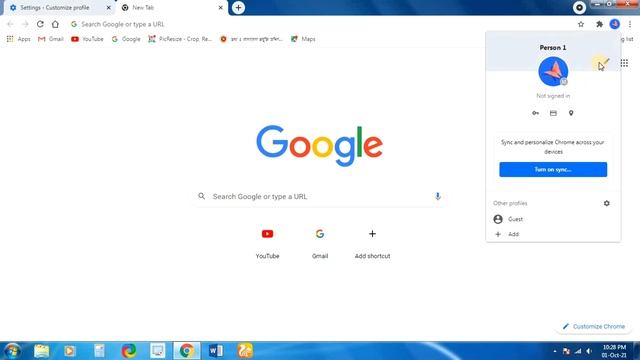
Task: Go to the home page icon
Action: click(55, 24)
